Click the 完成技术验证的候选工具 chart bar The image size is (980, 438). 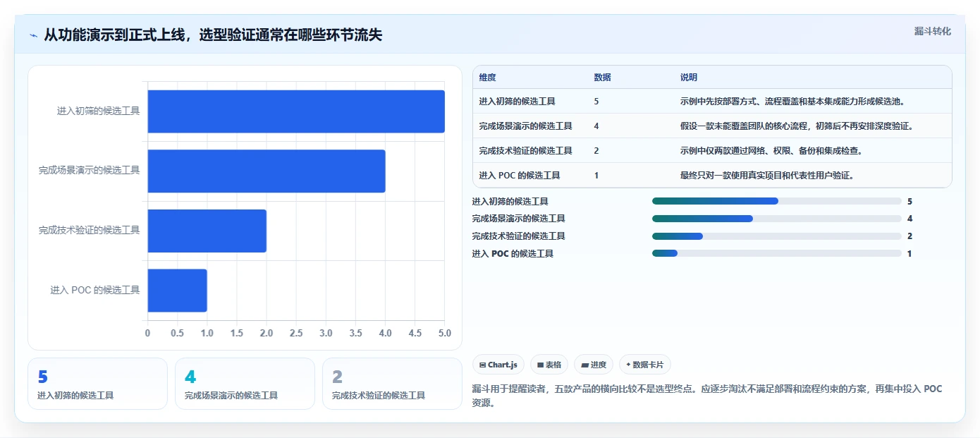207,231
